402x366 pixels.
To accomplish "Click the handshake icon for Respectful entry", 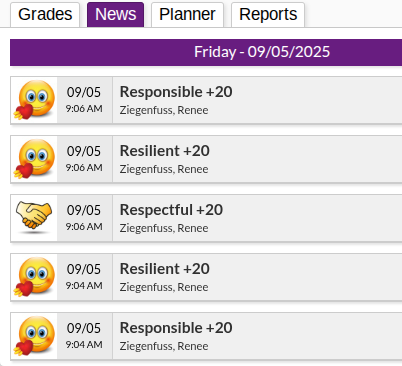I will pyautogui.click(x=34, y=216).
